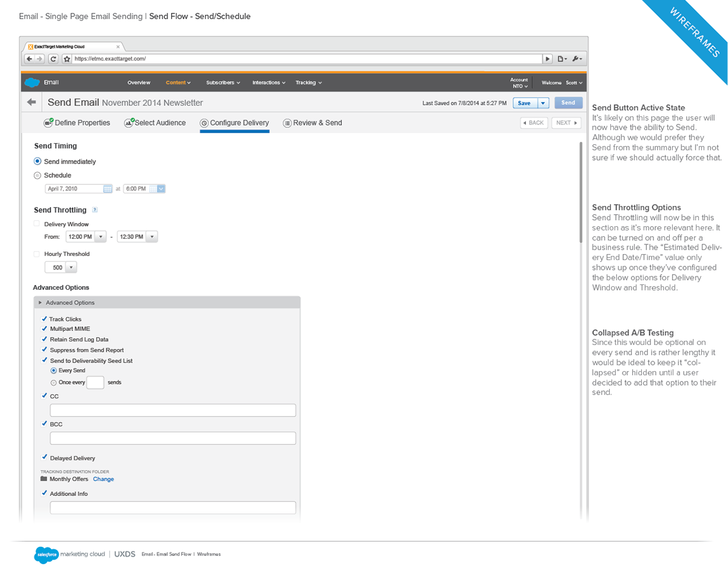
Task: Click the Save button
Action: [x=525, y=103]
